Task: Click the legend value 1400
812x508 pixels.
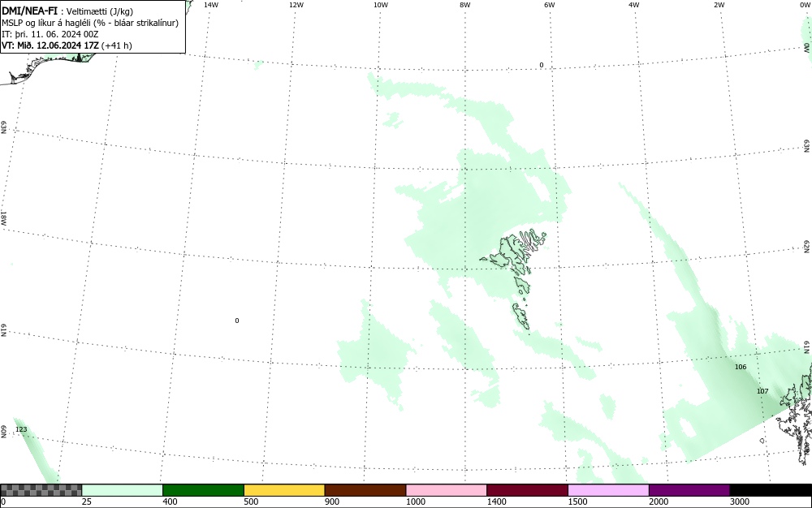Action: [497, 502]
